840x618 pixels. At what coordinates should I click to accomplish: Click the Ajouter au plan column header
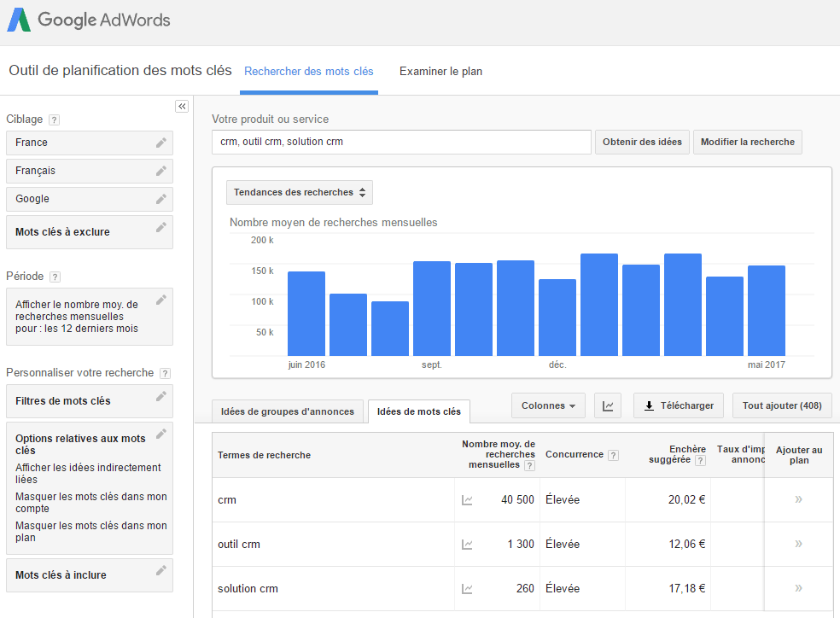tap(799, 455)
